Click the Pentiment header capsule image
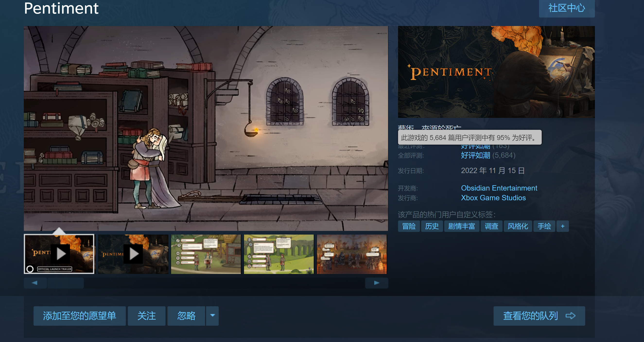The image size is (644, 342). pyautogui.click(x=496, y=72)
